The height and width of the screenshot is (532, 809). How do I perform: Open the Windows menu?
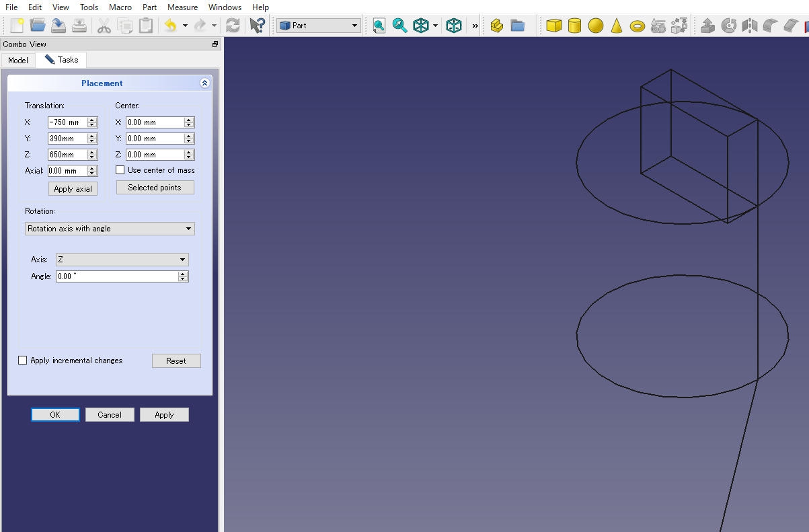(x=225, y=7)
